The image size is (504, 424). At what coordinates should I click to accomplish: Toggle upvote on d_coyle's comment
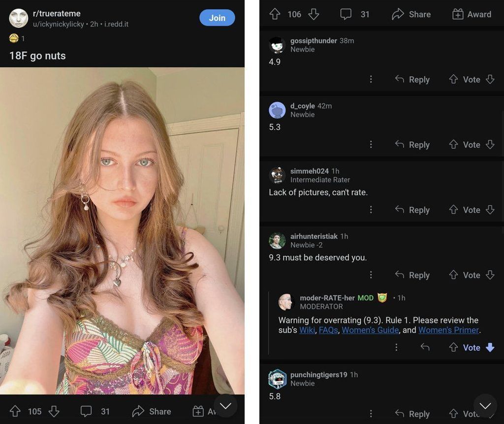(x=453, y=144)
